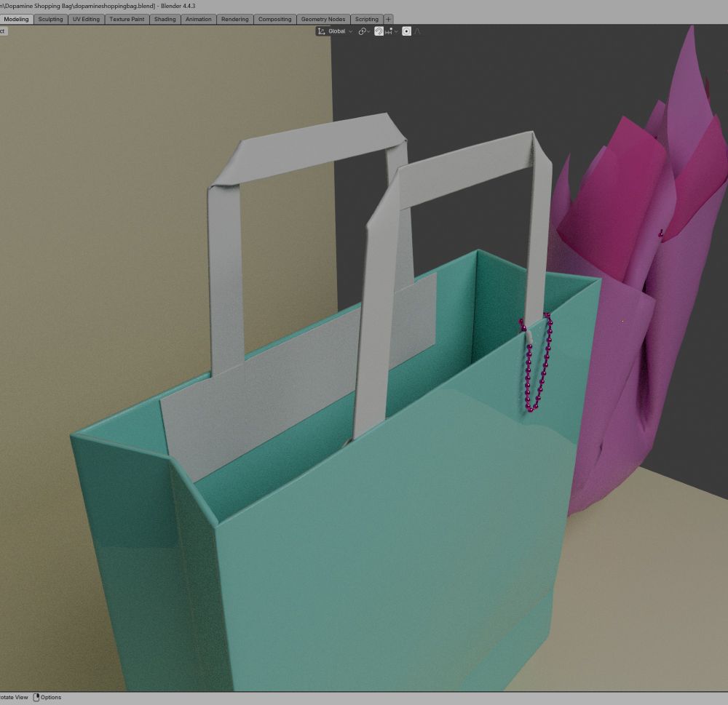The height and width of the screenshot is (705, 728).
Task: Switch to the Compositing workspace
Action: [x=274, y=20]
